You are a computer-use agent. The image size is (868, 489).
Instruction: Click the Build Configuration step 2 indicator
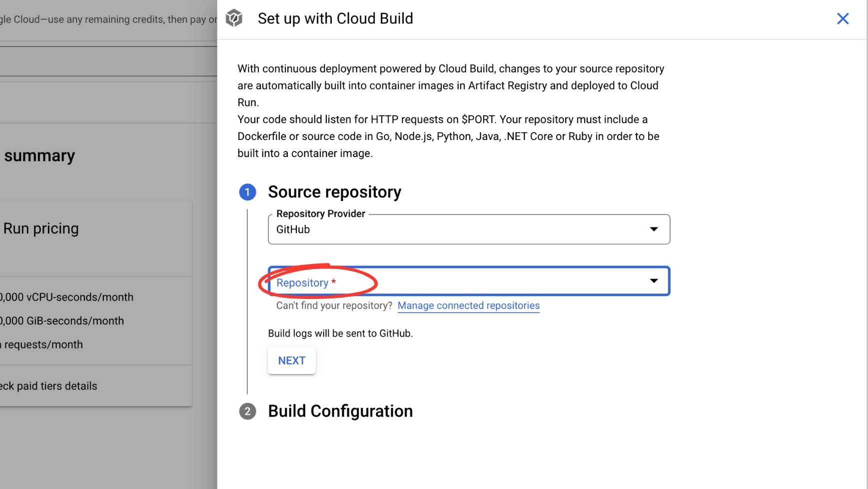tap(247, 411)
